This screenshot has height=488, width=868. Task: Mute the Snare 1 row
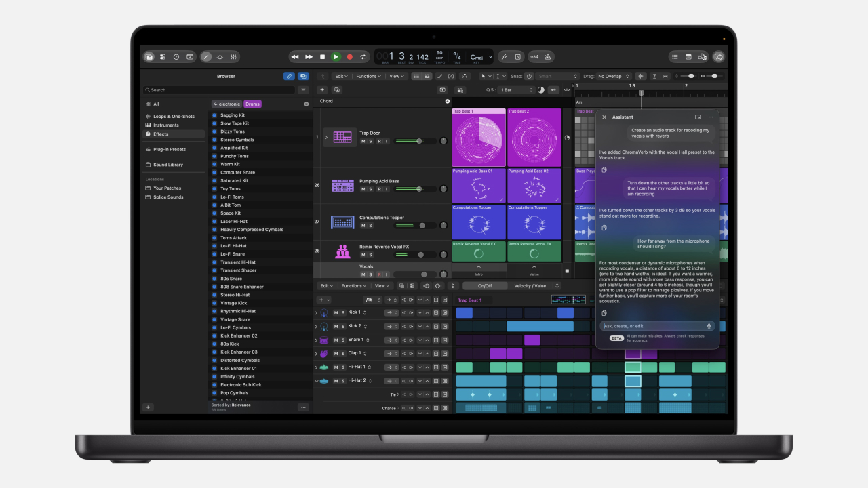pyautogui.click(x=336, y=340)
